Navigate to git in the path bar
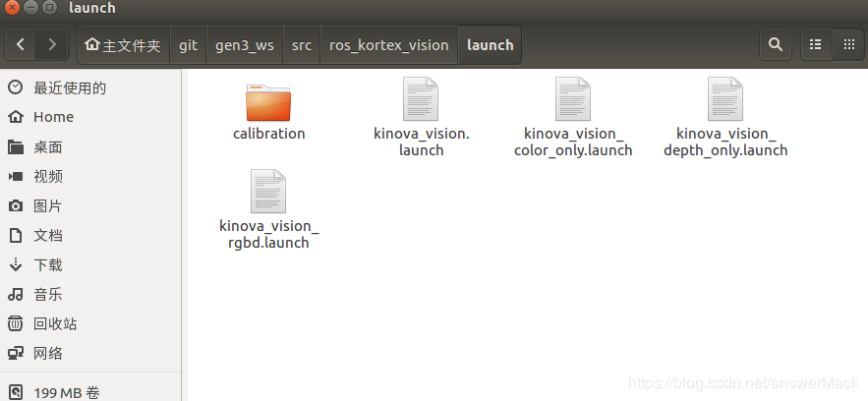 click(188, 45)
